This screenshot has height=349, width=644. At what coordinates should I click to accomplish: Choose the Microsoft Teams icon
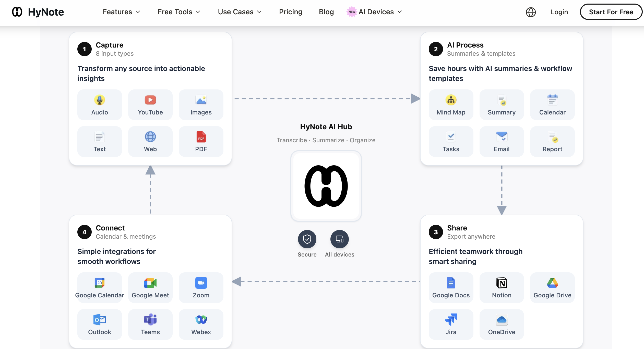(x=150, y=320)
